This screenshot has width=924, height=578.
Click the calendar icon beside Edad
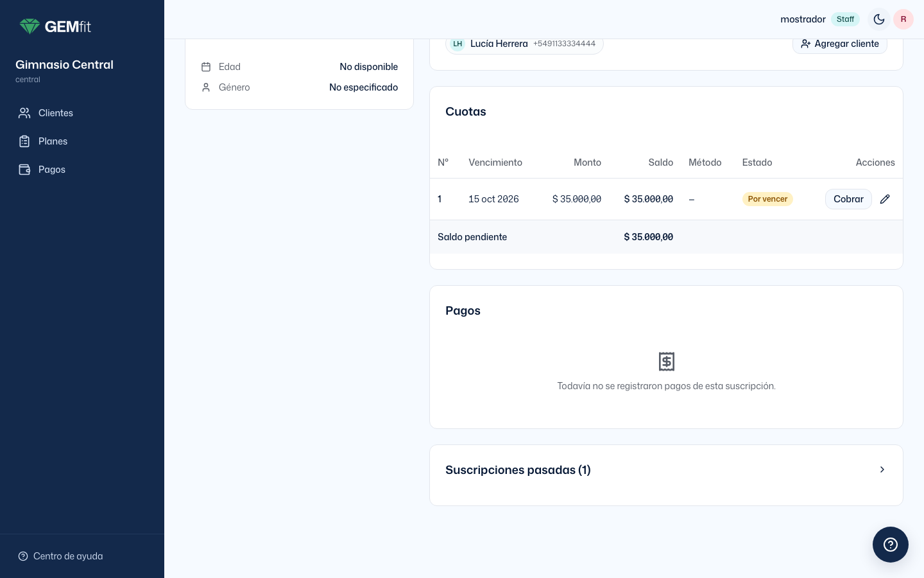206,67
